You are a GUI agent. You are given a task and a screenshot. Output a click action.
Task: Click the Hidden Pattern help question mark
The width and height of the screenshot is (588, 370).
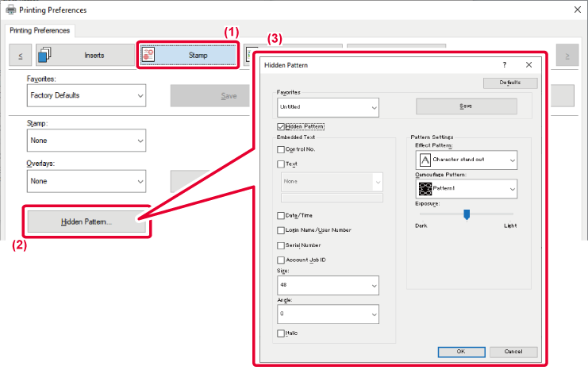point(505,65)
